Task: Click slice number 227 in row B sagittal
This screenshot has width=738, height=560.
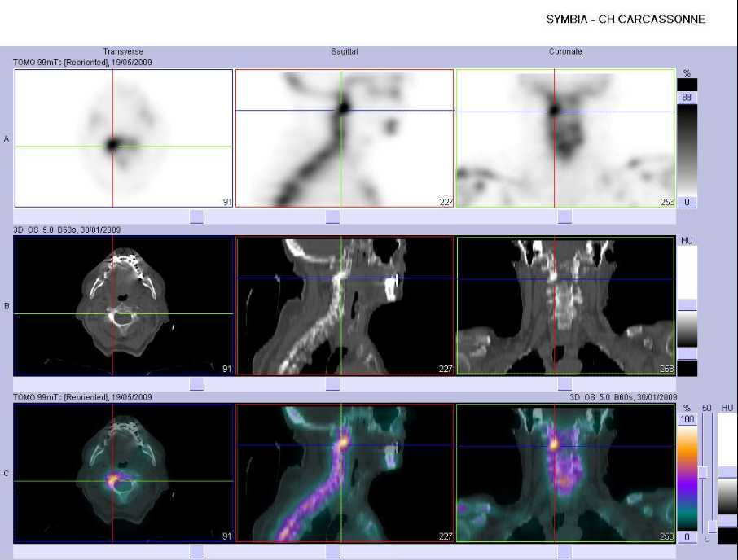Action: click(446, 369)
